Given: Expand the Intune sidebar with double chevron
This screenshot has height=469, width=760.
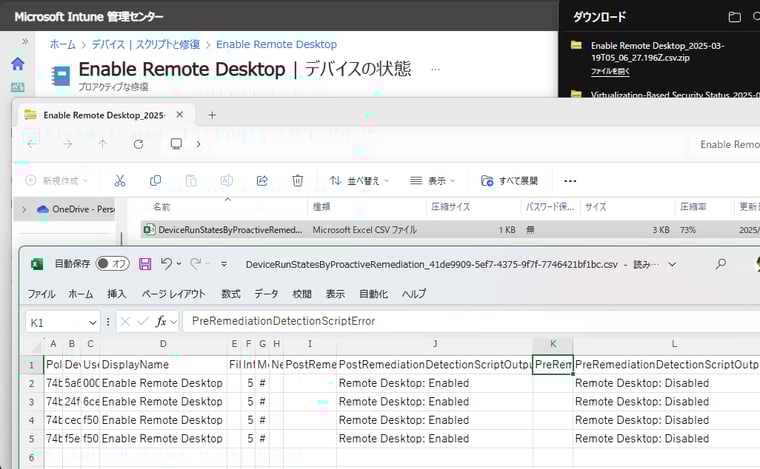Looking at the screenshot, I should point(25,41).
